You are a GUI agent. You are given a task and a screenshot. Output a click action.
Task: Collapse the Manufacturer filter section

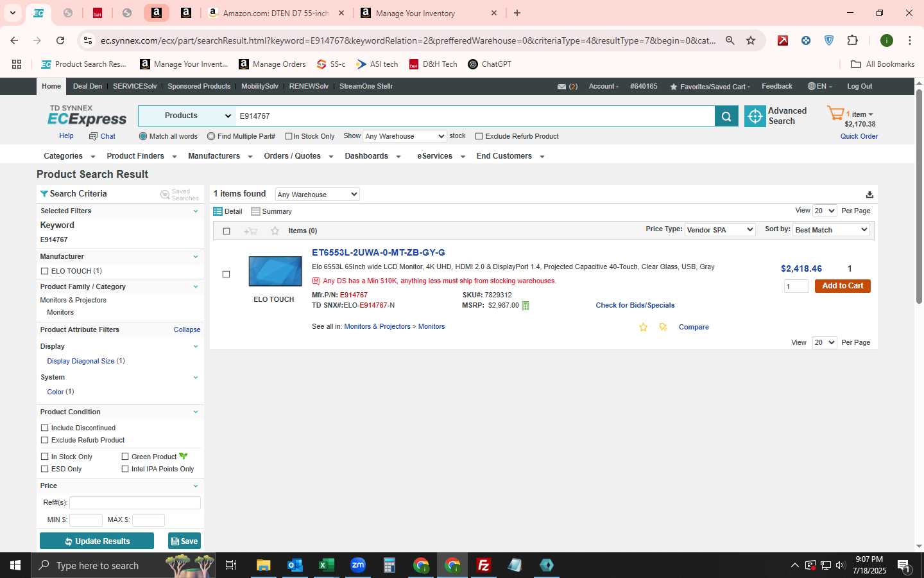coord(196,257)
